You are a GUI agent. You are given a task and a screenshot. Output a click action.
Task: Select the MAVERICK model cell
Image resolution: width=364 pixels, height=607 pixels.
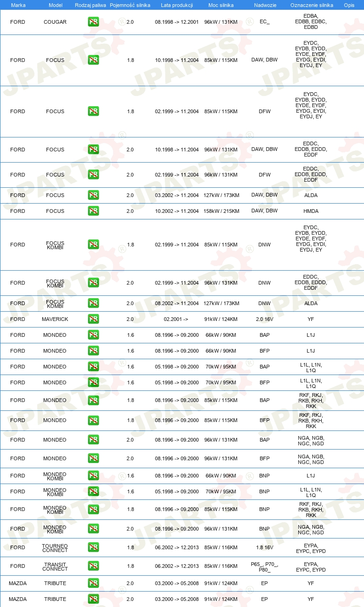pos(55,319)
